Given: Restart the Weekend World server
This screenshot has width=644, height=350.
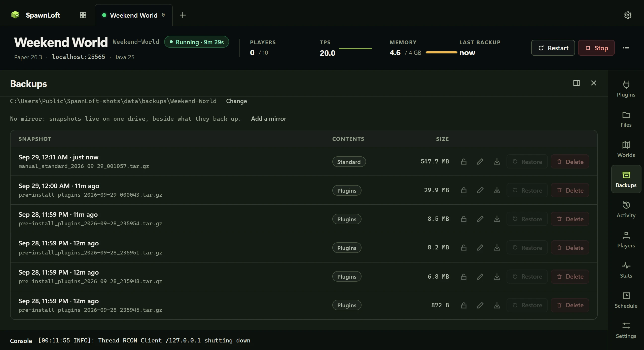Looking at the screenshot, I should pyautogui.click(x=553, y=48).
